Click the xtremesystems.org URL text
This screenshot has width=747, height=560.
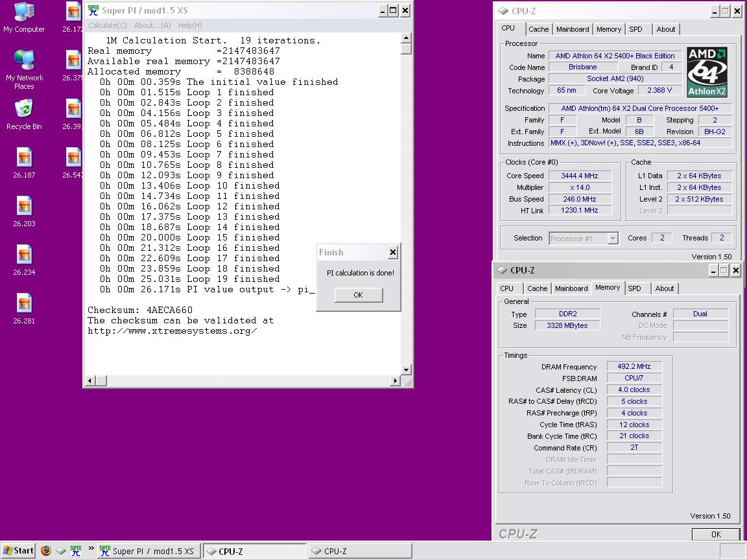172,331
